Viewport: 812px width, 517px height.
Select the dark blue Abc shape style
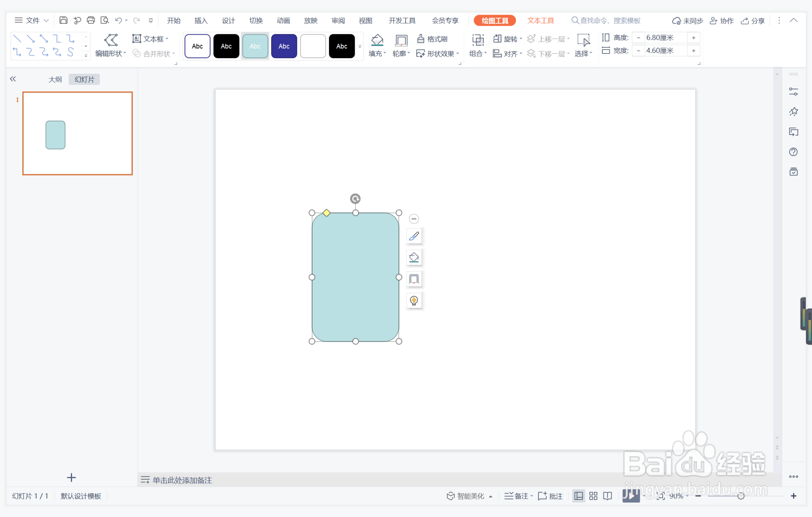(284, 46)
